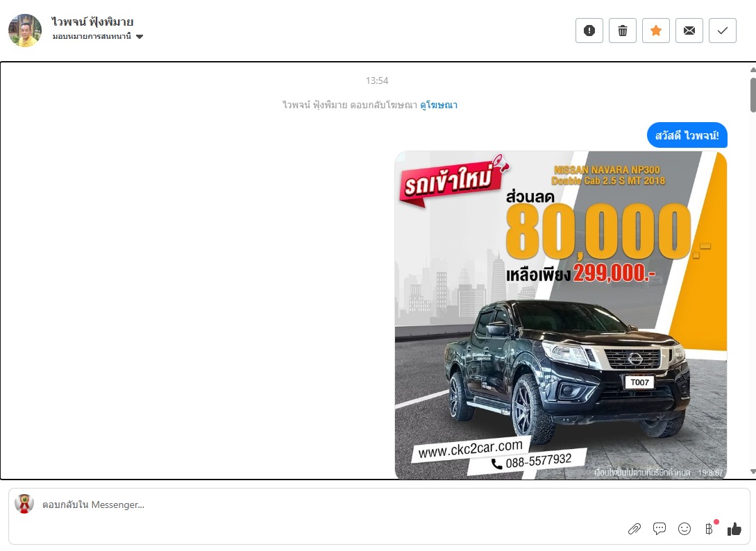The width and height of the screenshot is (756, 551).
Task: Open the emoji picker
Action: (x=684, y=529)
